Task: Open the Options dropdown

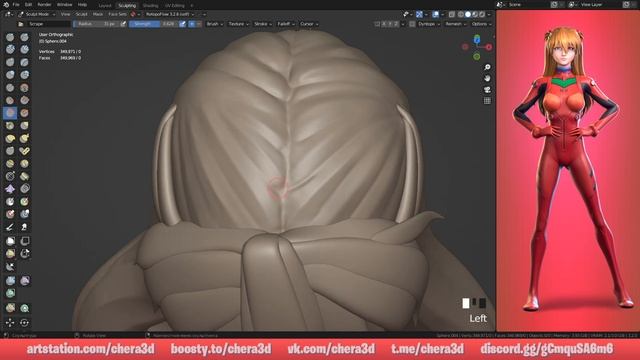Action: click(481, 24)
